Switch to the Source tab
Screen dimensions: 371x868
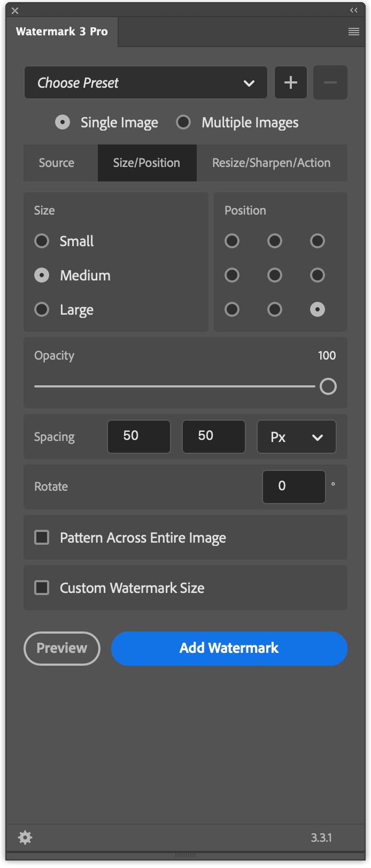(x=56, y=163)
